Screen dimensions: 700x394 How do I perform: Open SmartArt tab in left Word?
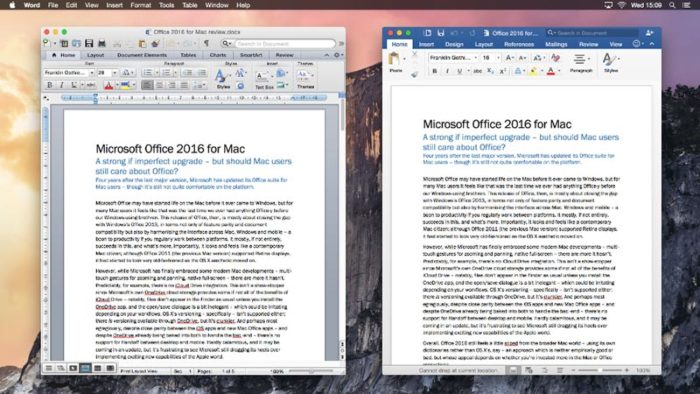coord(251,55)
